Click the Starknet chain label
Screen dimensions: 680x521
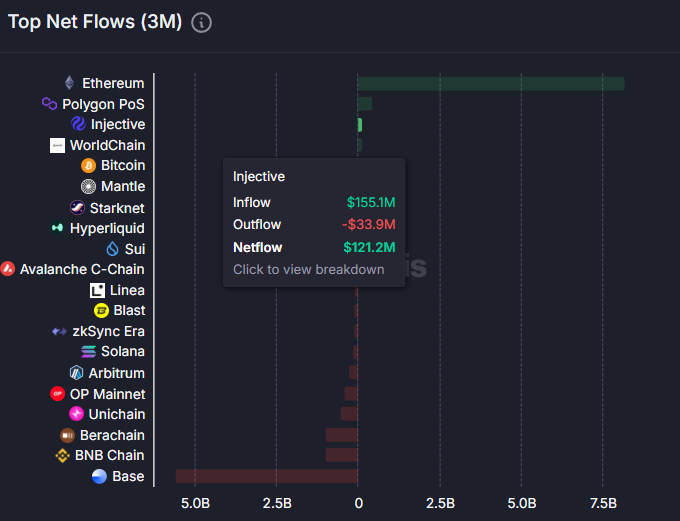click(x=117, y=208)
